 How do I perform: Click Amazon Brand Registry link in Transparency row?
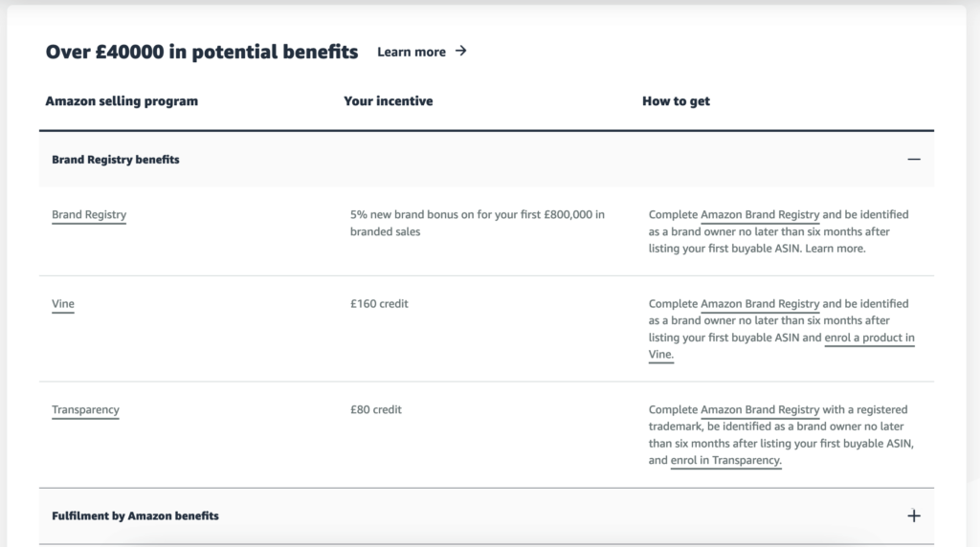760,410
